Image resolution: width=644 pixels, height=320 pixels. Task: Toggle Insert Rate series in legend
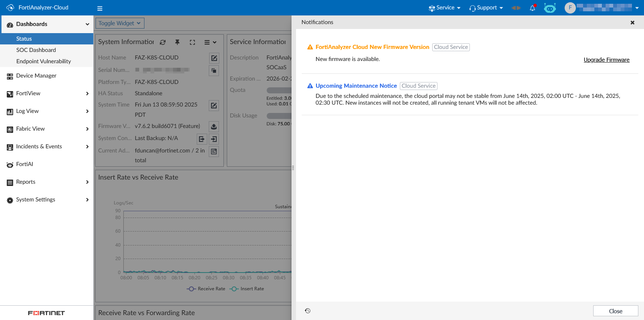point(247,289)
